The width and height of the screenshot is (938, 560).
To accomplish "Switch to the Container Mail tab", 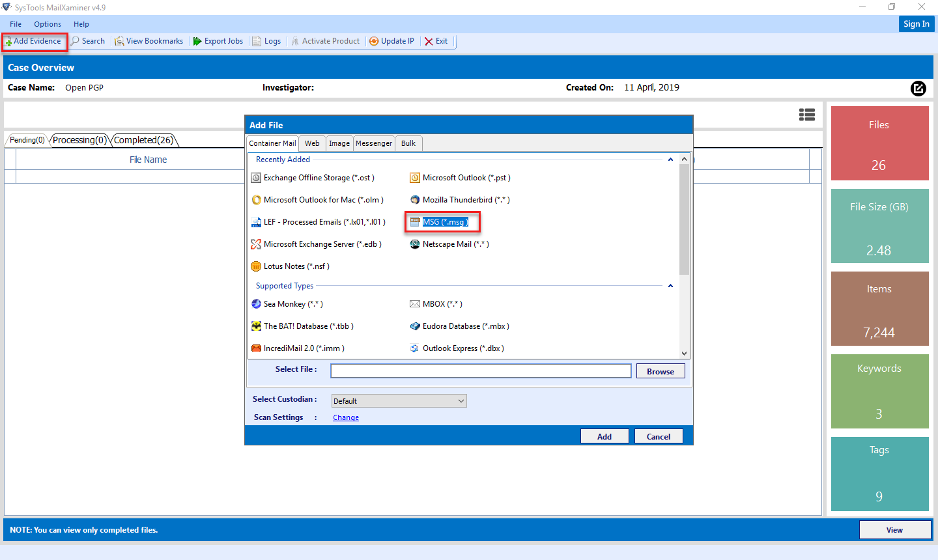I will [x=272, y=143].
